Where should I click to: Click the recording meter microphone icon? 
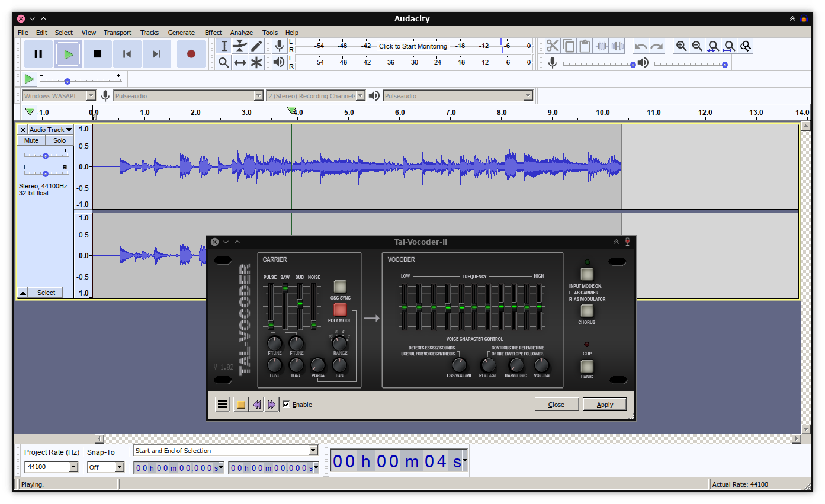pyautogui.click(x=279, y=46)
